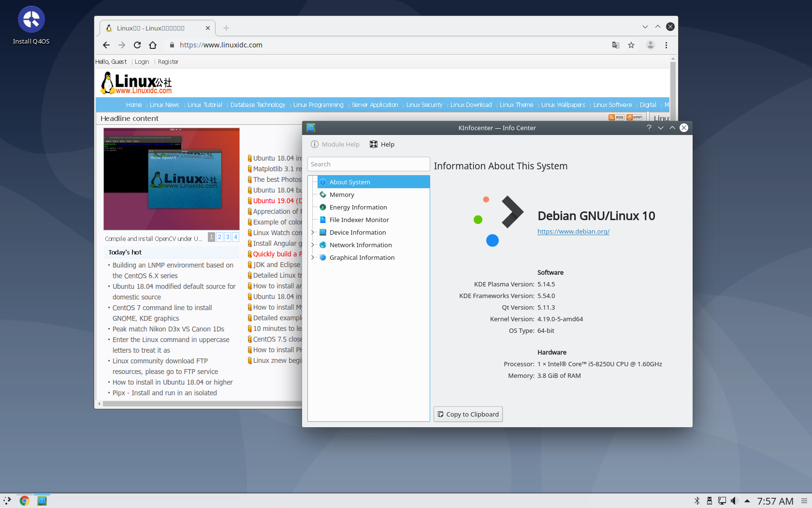Click the headline OpenCV slideshow image
The image size is (812, 508).
click(x=172, y=179)
